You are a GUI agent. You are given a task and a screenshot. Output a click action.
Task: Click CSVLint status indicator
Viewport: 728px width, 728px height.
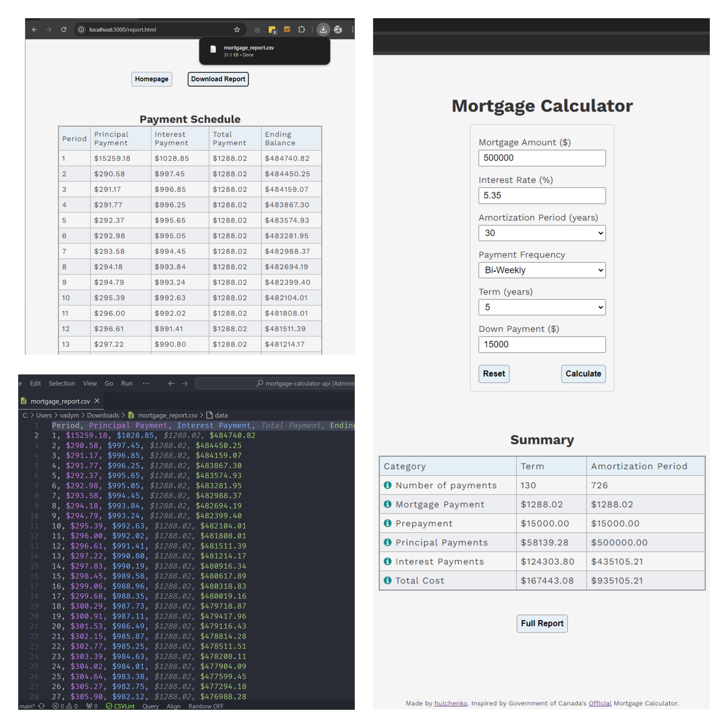(x=120, y=706)
